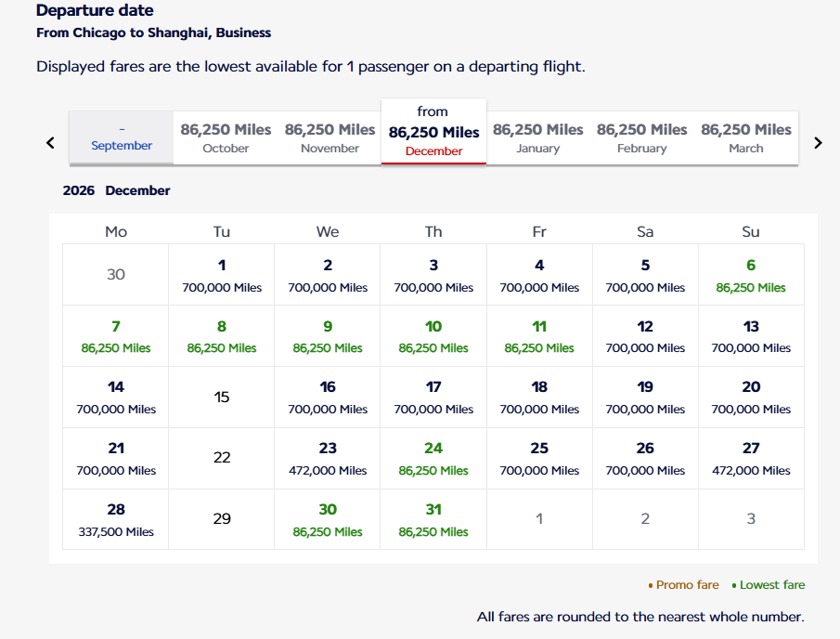Pick Saturday December 5 fare
This screenshot has height=639, width=840.
[x=645, y=275]
